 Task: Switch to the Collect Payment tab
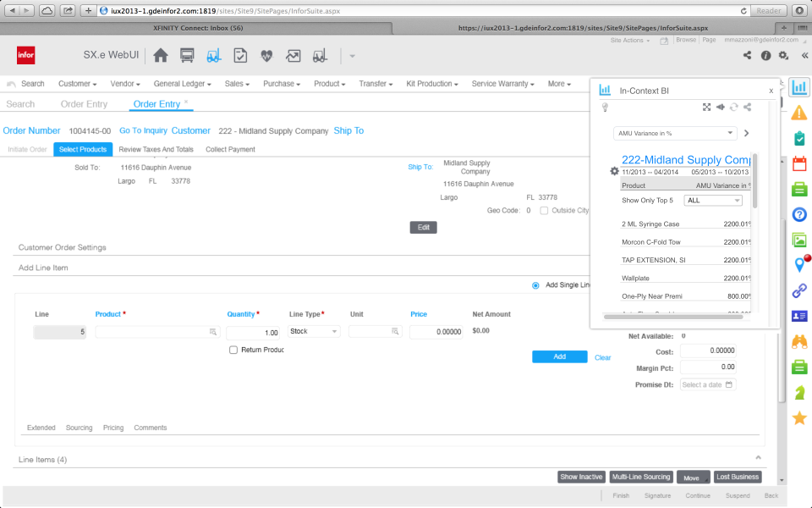[230, 149]
